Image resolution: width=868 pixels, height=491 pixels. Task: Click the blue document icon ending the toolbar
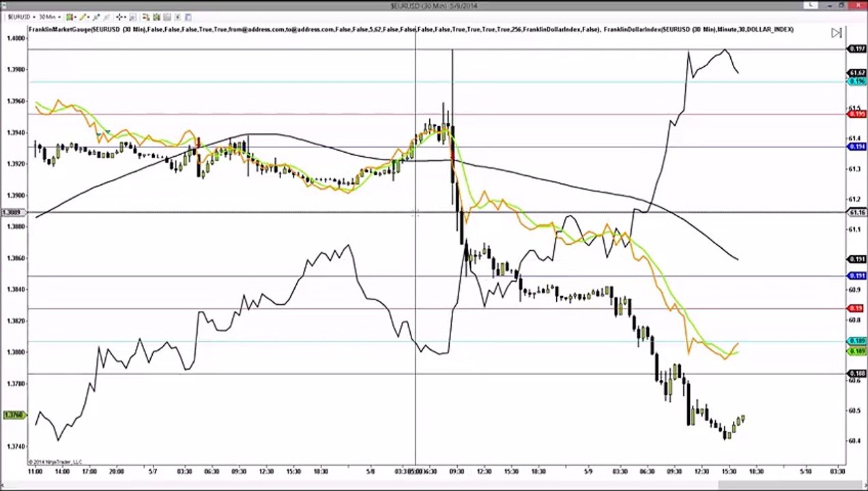pos(188,17)
